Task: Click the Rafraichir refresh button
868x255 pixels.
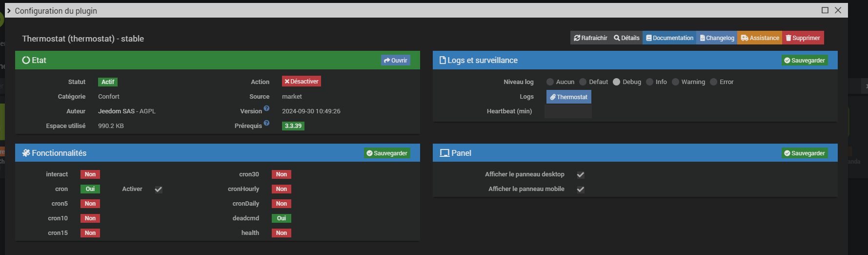Action: (590, 38)
